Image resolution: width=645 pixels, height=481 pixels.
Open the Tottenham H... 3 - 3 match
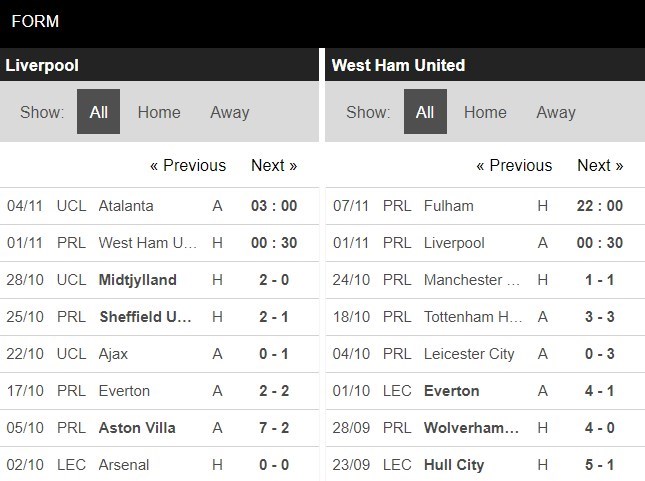pyautogui.click(x=485, y=317)
